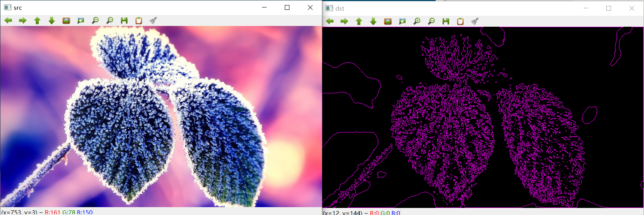The height and width of the screenshot is (215, 644).
Task: Minimize the dst window
Action: tap(586, 8)
